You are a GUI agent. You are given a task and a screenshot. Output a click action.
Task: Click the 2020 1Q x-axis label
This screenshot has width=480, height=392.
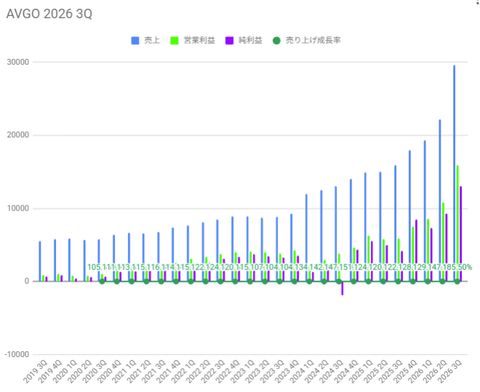pyautogui.click(x=66, y=371)
